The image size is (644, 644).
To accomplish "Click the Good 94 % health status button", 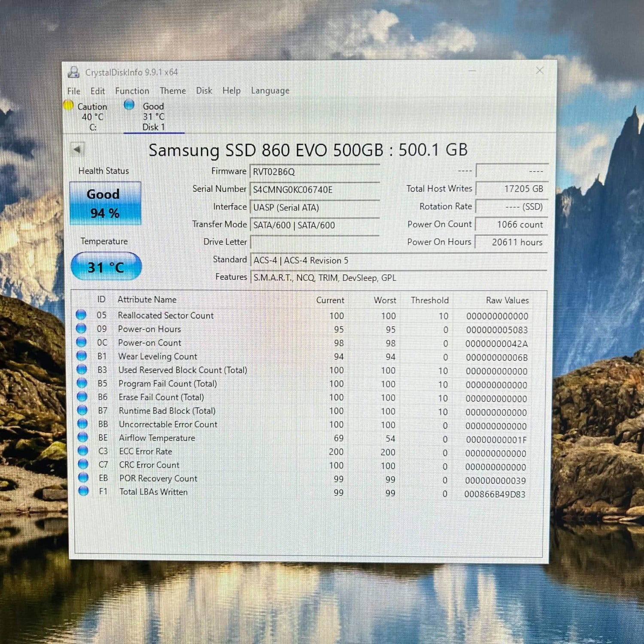I will point(105,204).
